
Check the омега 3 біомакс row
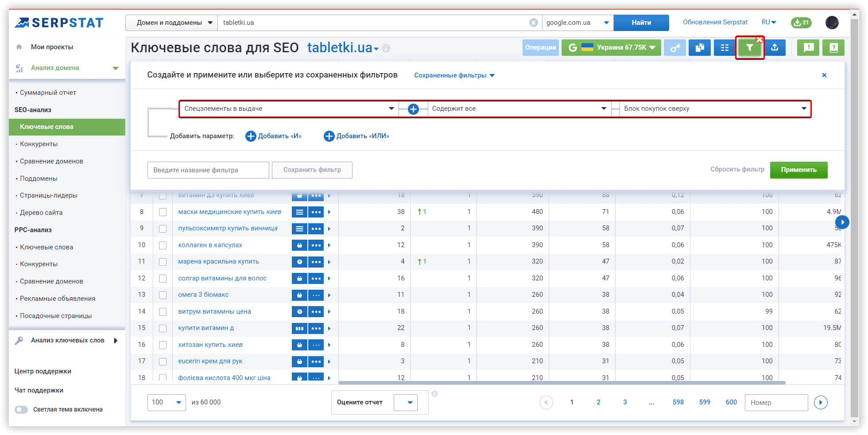(163, 295)
